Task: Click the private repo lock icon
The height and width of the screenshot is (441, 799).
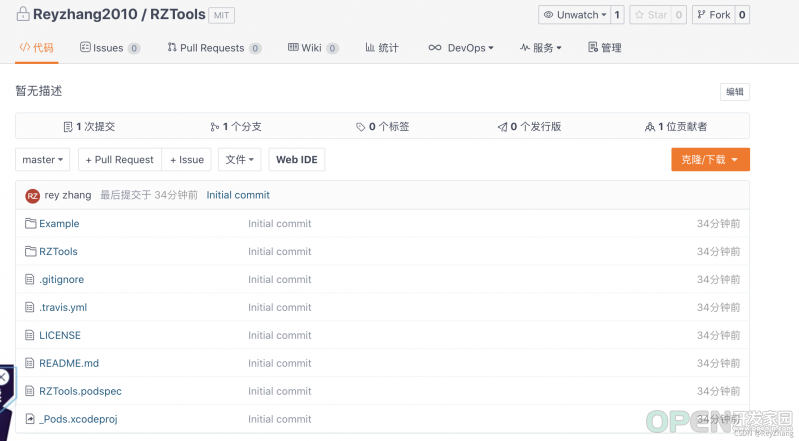Action: point(23,14)
